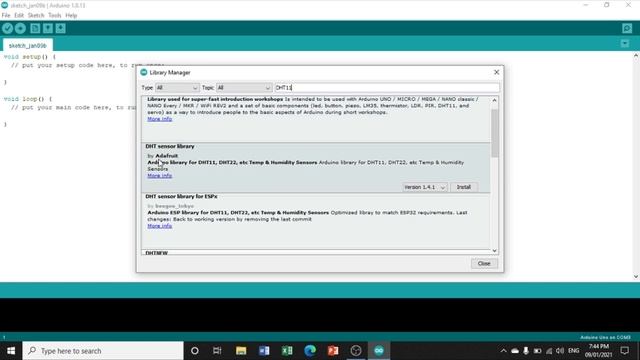
Task: Click the battery tray icon
Action: click(538, 351)
